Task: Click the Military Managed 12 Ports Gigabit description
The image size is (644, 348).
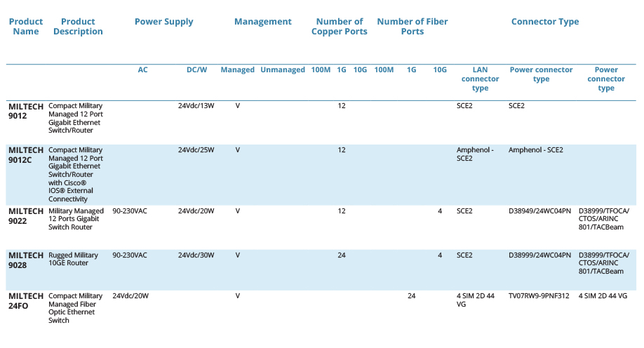Action: [76, 219]
